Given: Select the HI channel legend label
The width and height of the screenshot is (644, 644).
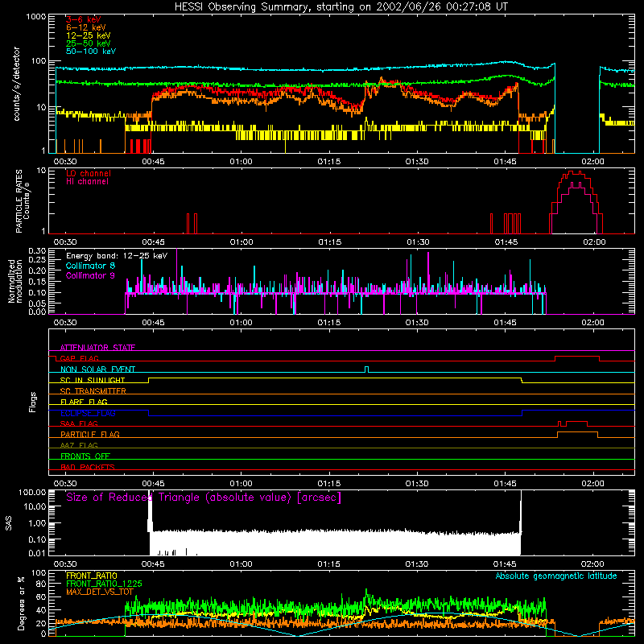Looking at the screenshot, I should pos(87,182).
